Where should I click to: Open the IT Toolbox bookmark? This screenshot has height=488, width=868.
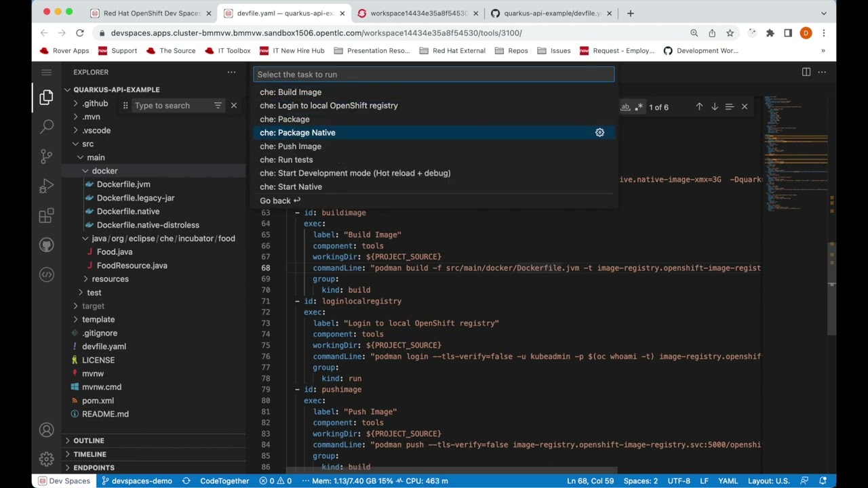pyautogui.click(x=227, y=50)
